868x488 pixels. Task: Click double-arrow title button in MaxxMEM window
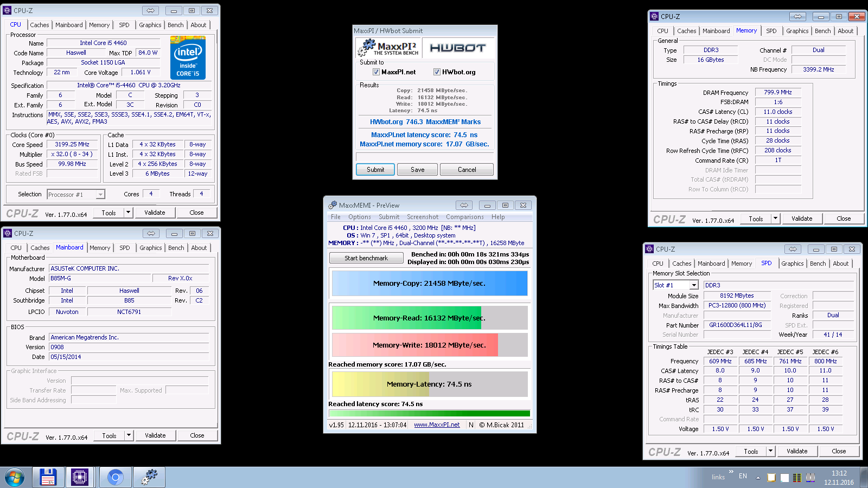pos(464,205)
